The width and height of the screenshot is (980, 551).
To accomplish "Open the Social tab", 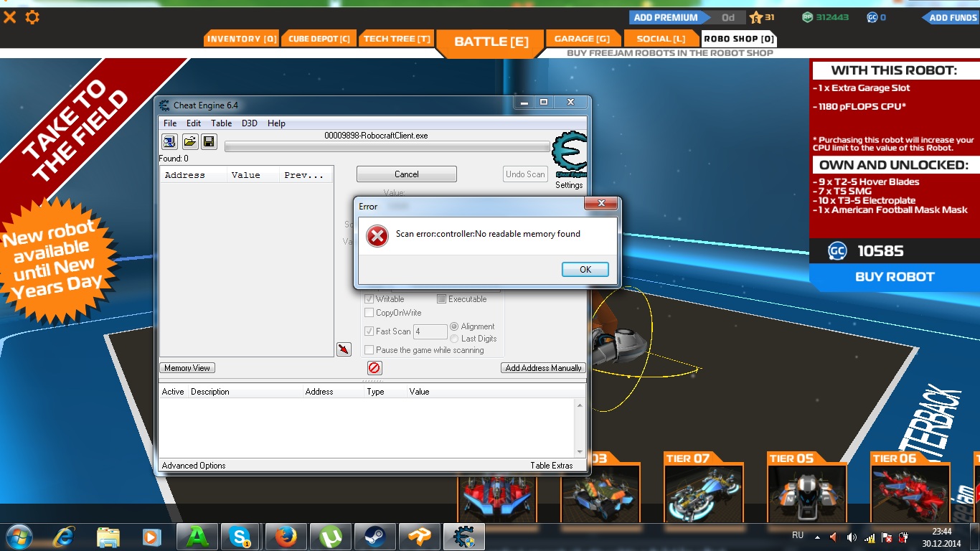I will [661, 39].
